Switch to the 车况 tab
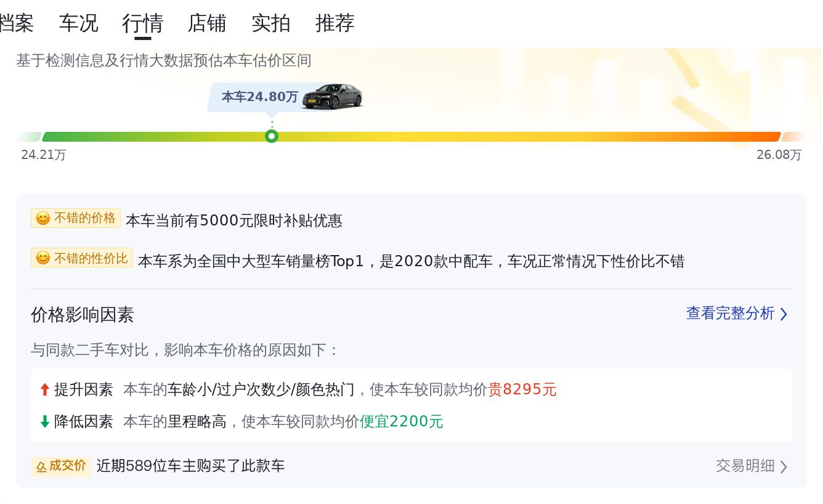Image resolution: width=823 pixels, height=504 pixels. coord(78,23)
